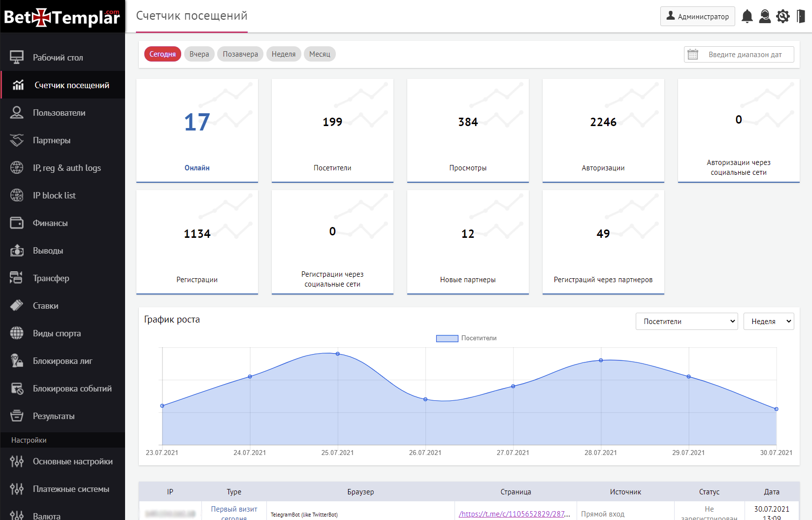The height and width of the screenshot is (520, 812).
Task: Click the logout door icon
Action: [x=801, y=16]
